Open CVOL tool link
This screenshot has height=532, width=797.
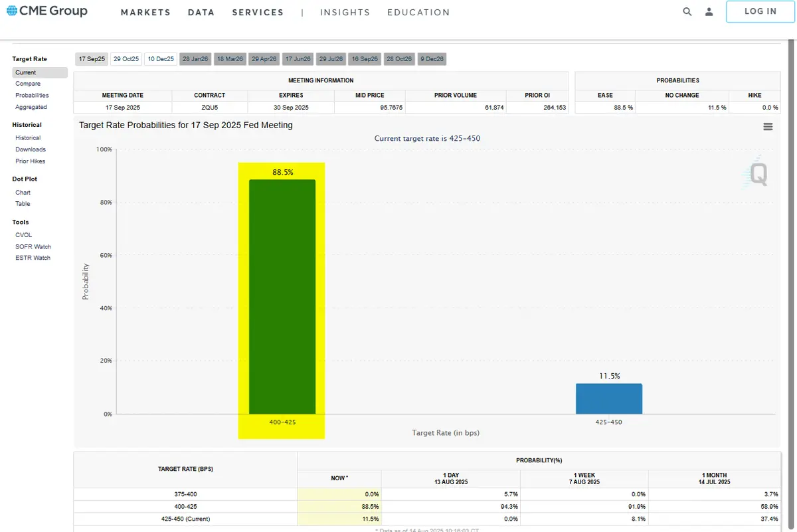click(23, 235)
